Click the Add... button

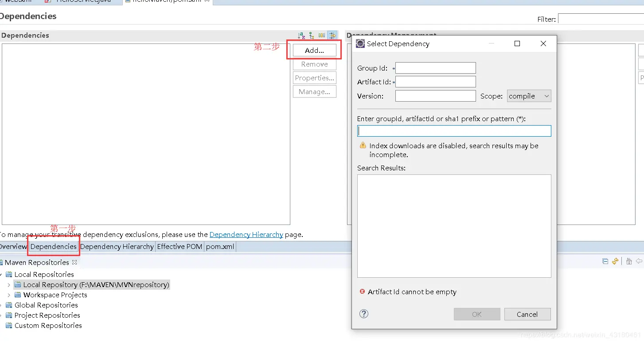315,50
